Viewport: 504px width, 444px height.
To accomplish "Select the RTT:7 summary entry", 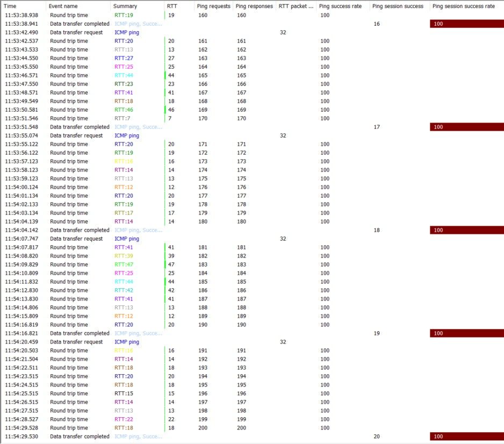I will (122, 118).
